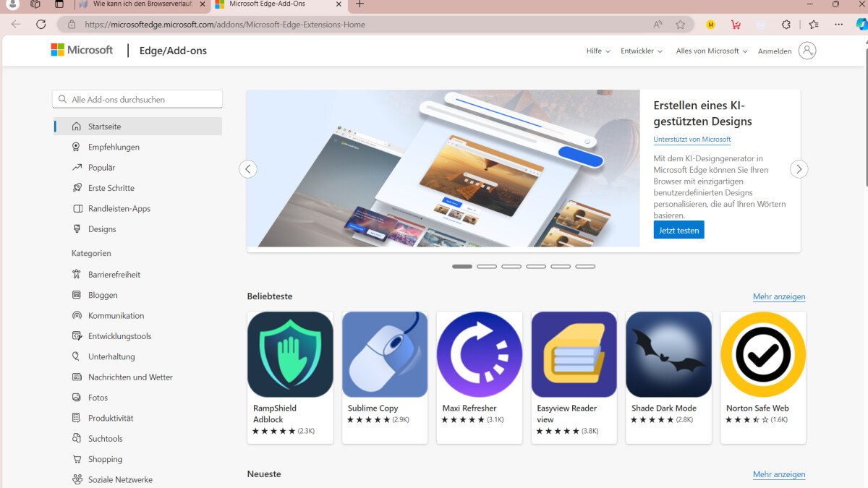The width and height of the screenshot is (868, 488).
Task: Select the second carousel indicator dot
Action: [x=486, y=266]
